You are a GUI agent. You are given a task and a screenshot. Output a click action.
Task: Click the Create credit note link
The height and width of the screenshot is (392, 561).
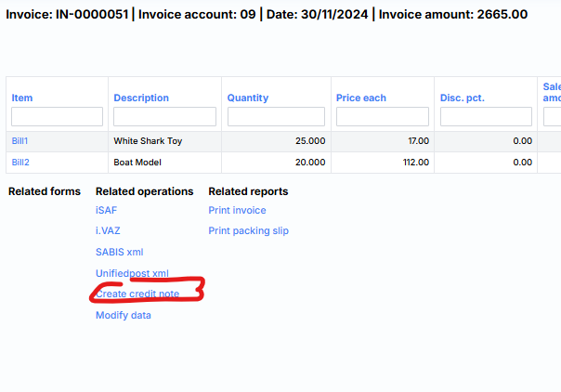pyautogui.click(x=137, y=294)
